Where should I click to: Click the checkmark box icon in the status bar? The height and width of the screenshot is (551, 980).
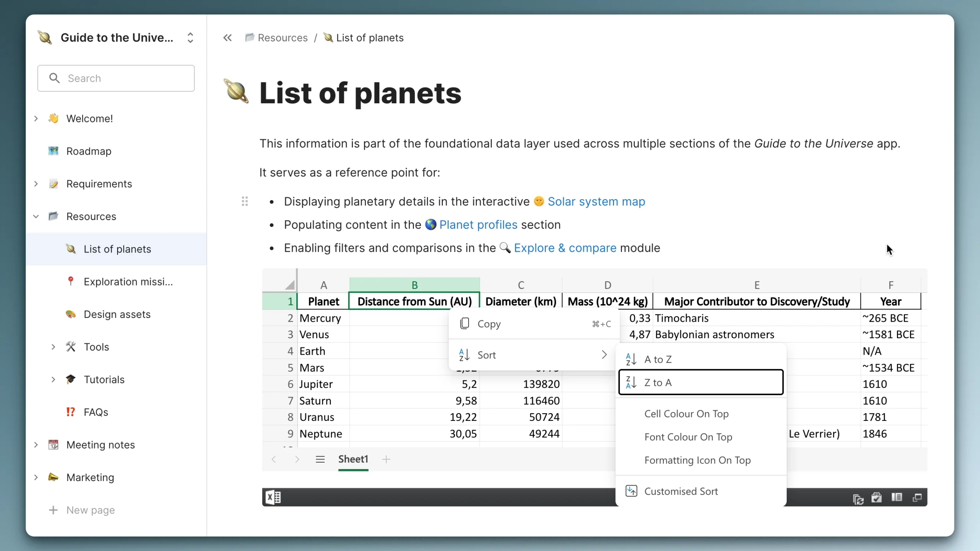877,498
